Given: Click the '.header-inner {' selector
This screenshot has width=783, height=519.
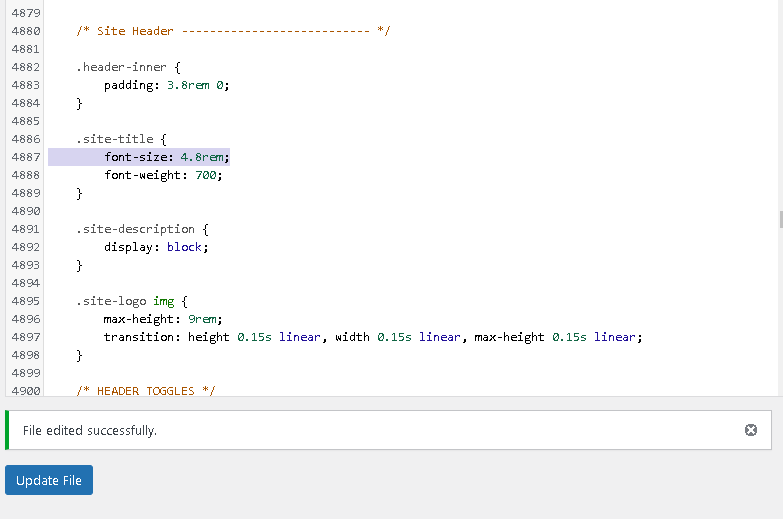Looking at the screenshot, I should tap(128, 67).
